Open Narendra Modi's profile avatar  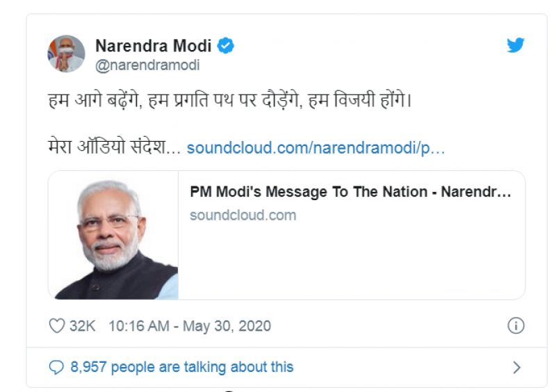(66, 54)
